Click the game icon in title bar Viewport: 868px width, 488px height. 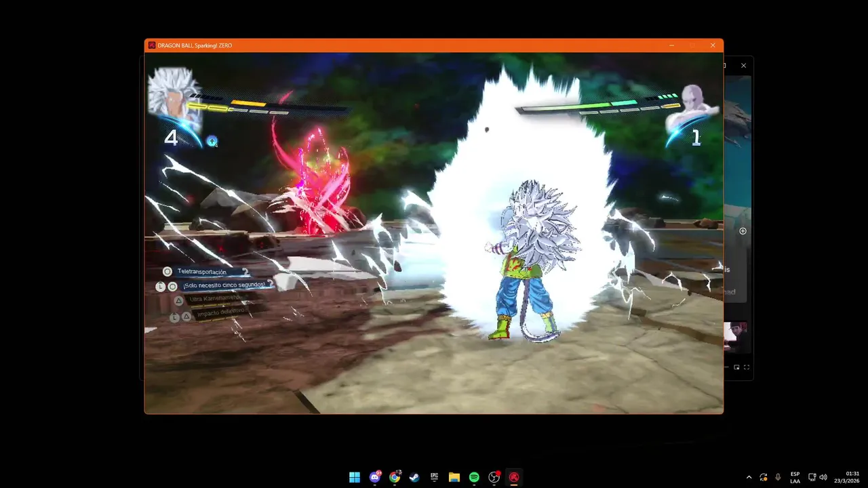(152, 45)
